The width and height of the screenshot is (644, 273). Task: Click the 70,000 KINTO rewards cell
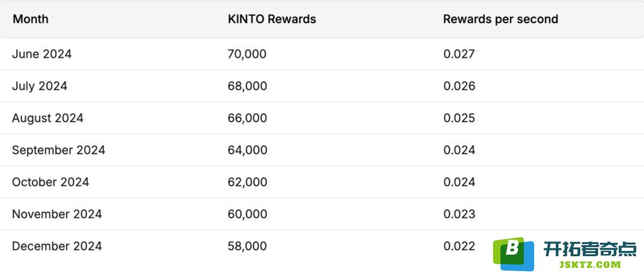pyautogui.click(x=247, y=53)
